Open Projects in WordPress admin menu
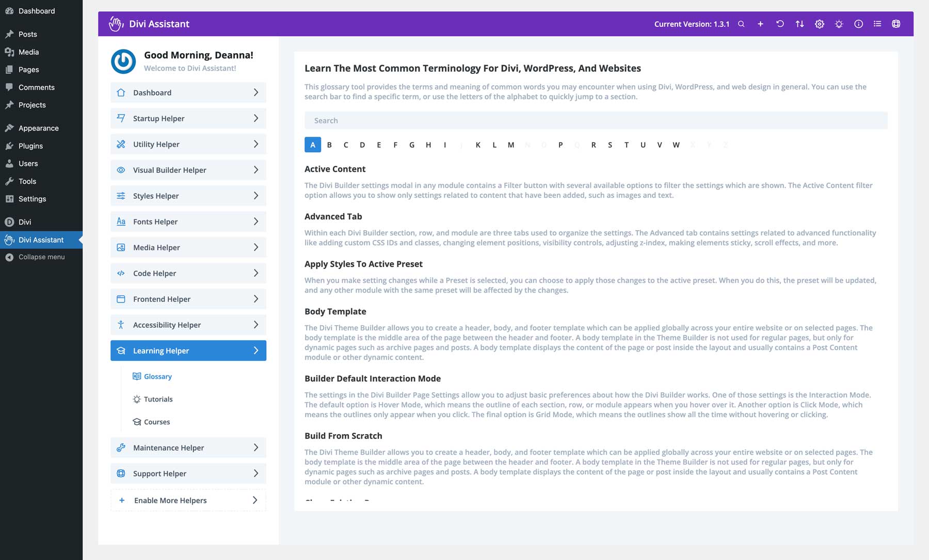 [41, 105]
